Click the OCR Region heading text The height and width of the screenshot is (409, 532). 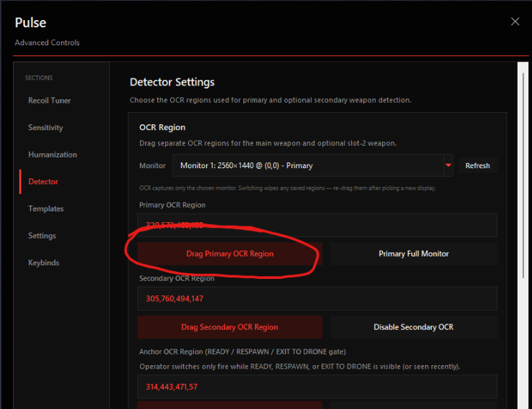tap(162, 127)
